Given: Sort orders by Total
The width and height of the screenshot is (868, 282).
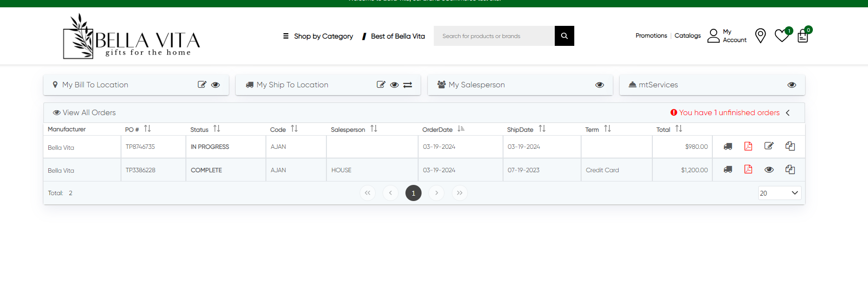Looking at the screenshot, I should pyautogui.click(x=679, y=129).
